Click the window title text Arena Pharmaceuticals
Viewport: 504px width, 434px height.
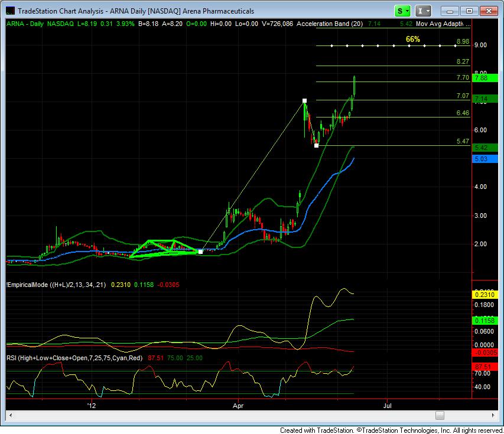tap(219, 11)
